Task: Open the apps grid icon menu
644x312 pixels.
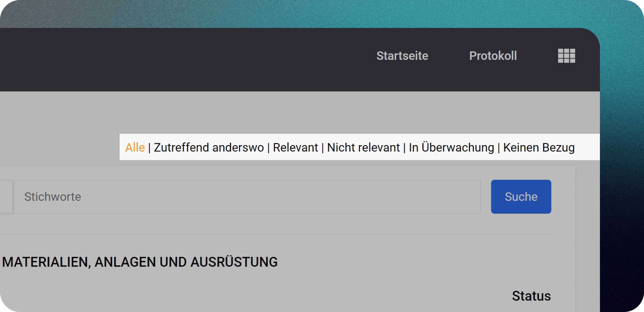Action: pos(566,56)
